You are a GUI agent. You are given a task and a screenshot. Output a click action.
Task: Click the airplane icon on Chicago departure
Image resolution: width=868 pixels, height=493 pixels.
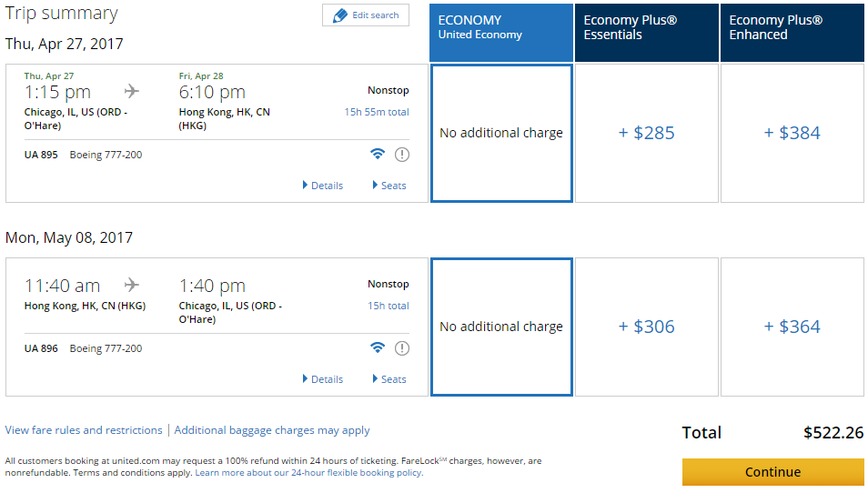click(x=132, y=91)
